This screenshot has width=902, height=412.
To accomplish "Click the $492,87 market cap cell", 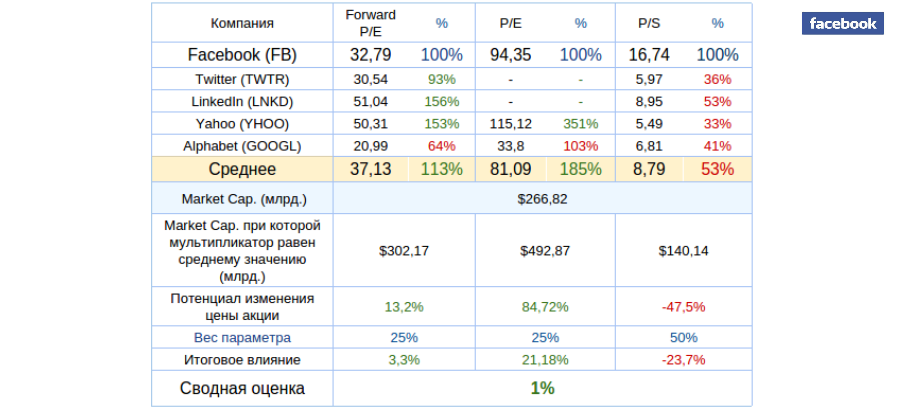I will pyautogui.click(x=545, y=251).
